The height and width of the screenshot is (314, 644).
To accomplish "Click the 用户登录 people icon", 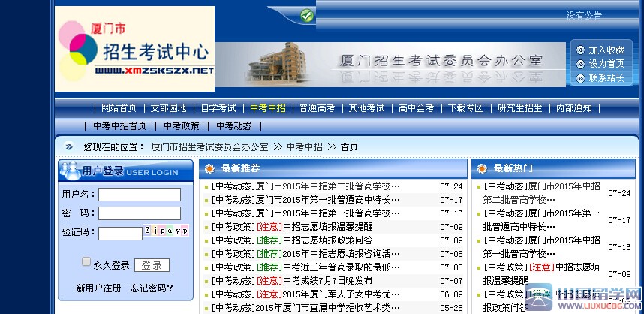I will (x=71, y=171).
